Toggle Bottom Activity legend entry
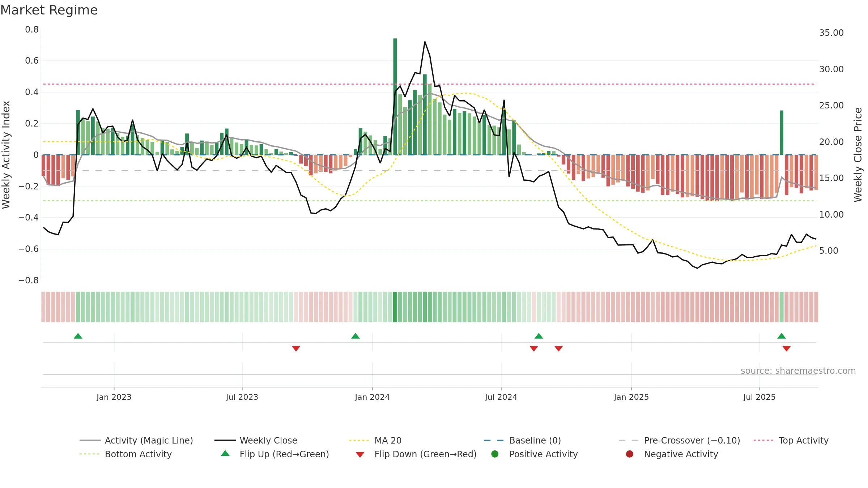 coord(125,454)
